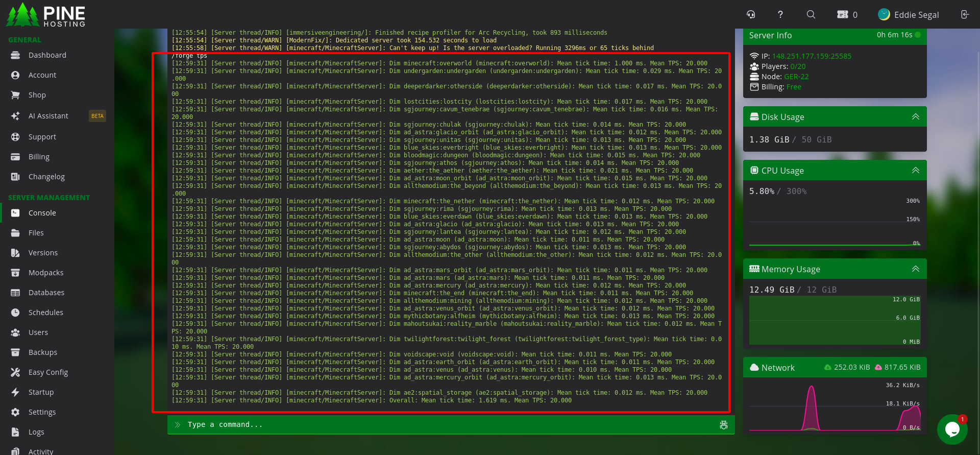
Task: Click the "Overall: Mean tick time" log line
Action: 372,400
